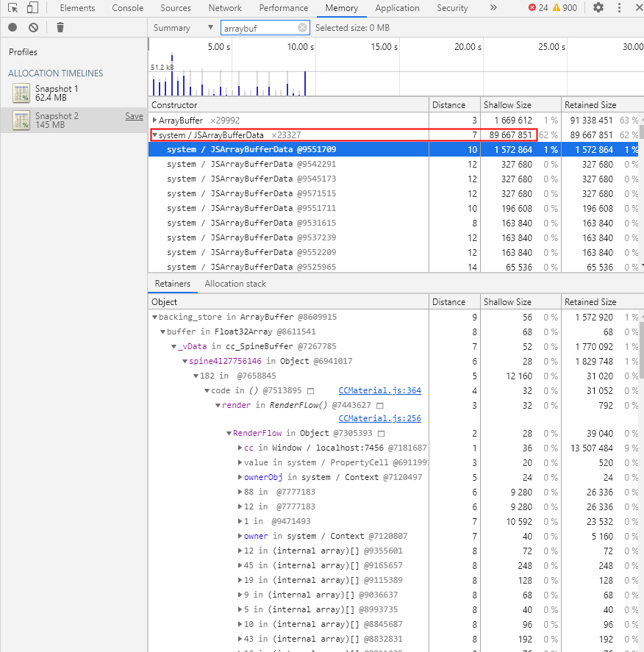Viewport: 644px width, 652px height.
Task: Show more tabs with the double chevron
Action: [x=493, y=8]
